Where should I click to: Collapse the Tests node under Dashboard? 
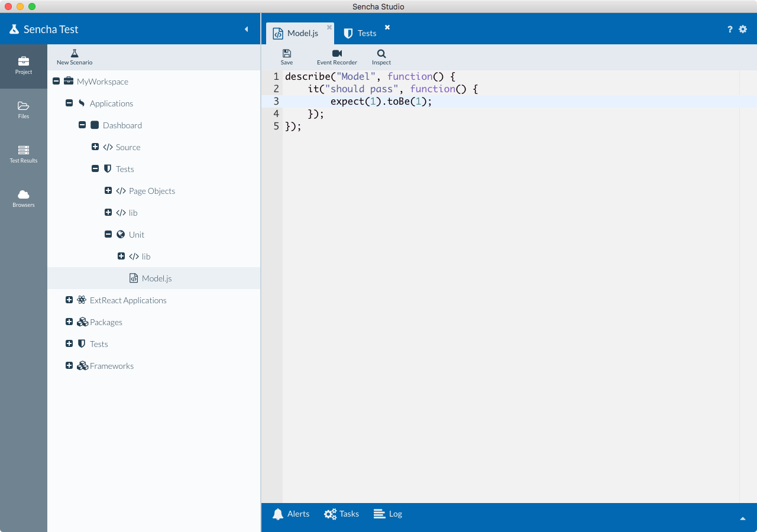(95, 169)
